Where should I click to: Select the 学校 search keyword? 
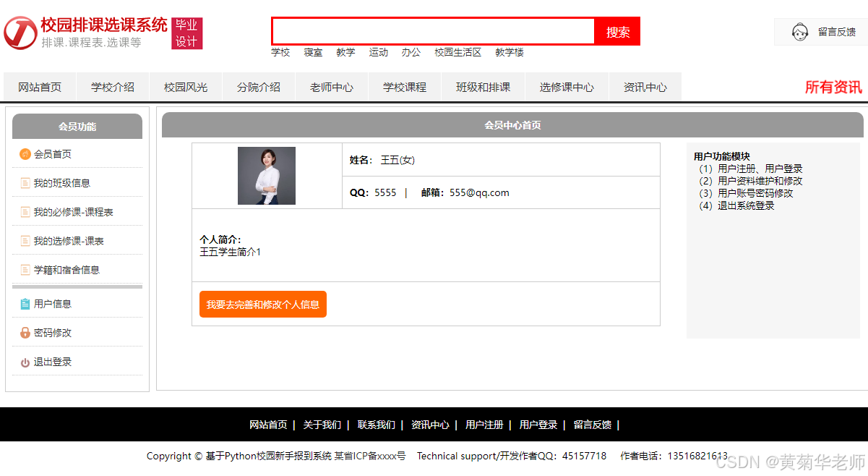[280, 52]
